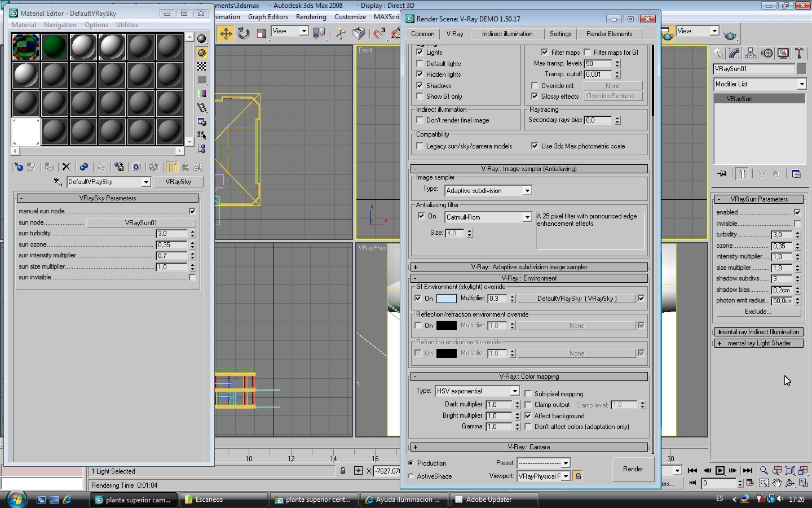
Task: Click the Reset Map/Mtl X icon
Action: click(x=66, y=167)
